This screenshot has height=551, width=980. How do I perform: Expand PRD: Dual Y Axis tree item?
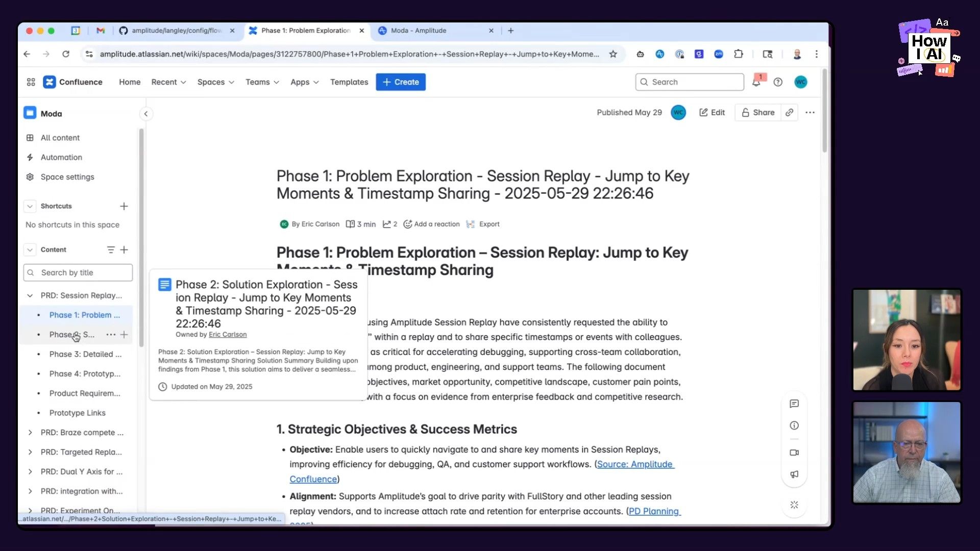tap(30, 472)
